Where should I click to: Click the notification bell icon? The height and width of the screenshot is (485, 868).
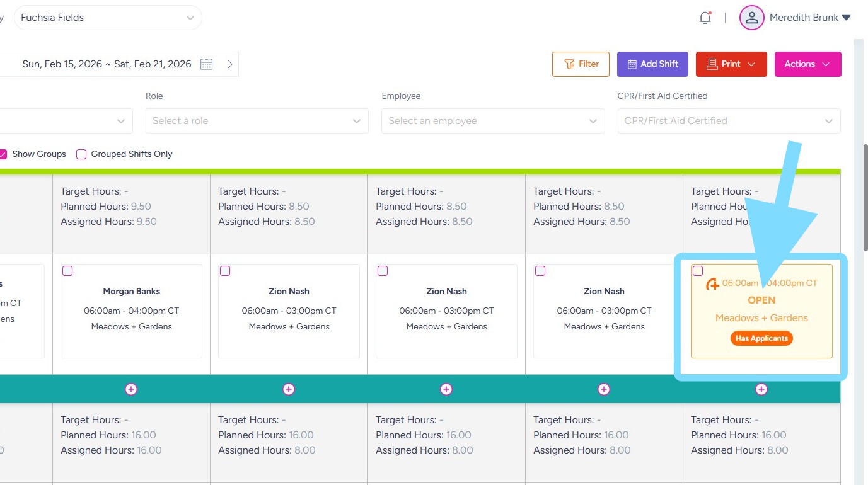point(705,18)
